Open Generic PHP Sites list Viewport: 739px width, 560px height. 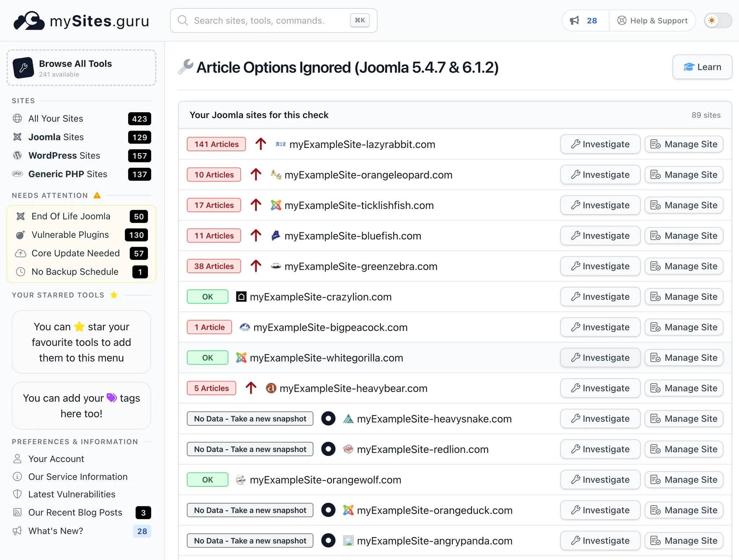click(x=82, y=174)
